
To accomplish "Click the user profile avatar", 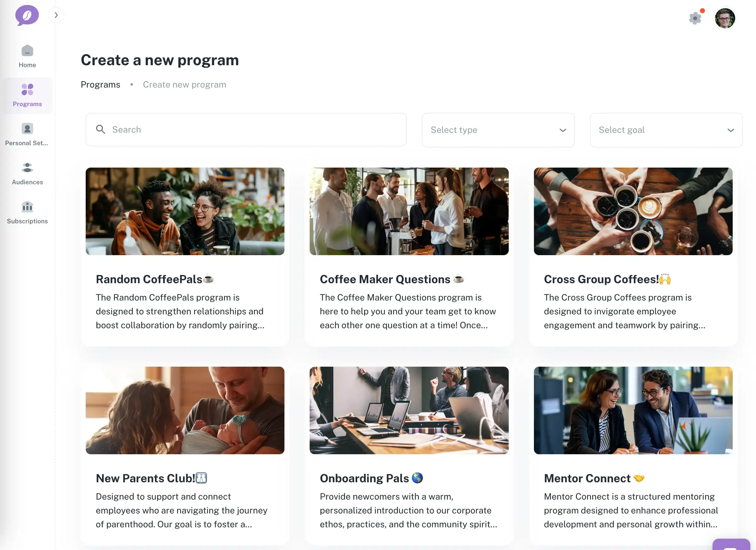I will pos(725,18).
